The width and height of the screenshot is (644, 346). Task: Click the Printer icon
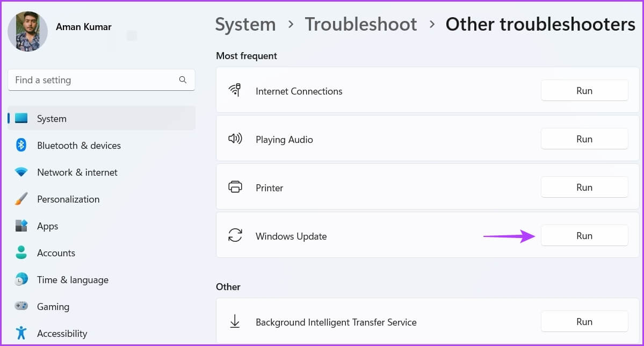235,187
